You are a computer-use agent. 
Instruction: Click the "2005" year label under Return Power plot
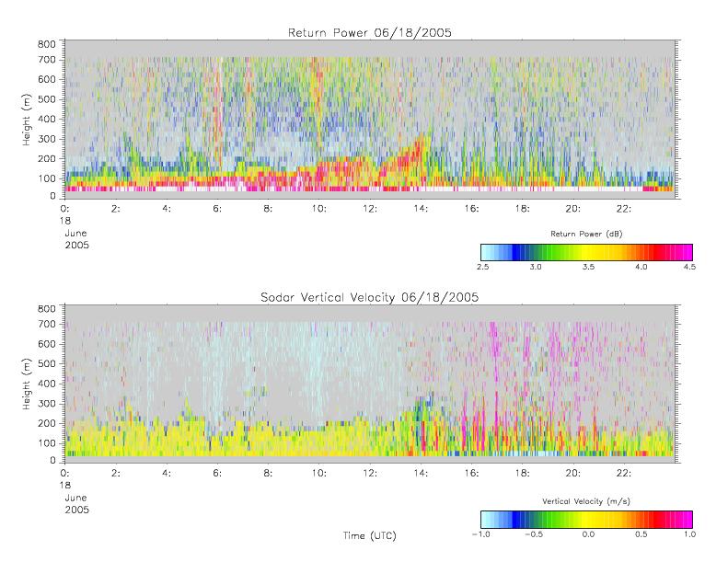click(76, 245)
